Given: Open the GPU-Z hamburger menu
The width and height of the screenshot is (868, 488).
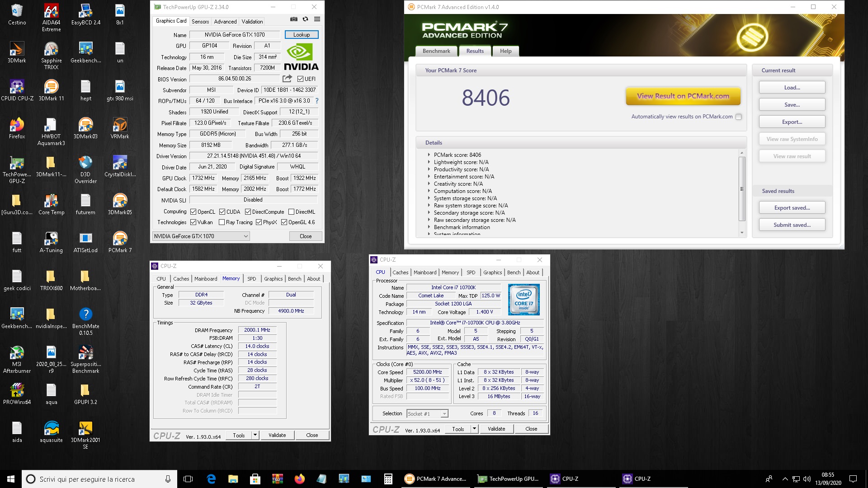Looking at the screenshot, I should [x=317, y=19].
